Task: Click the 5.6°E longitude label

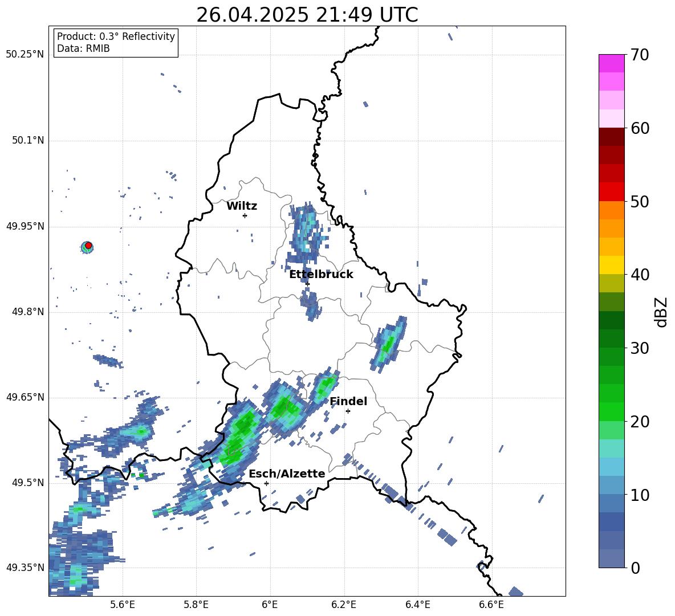Action: [123, 605]
